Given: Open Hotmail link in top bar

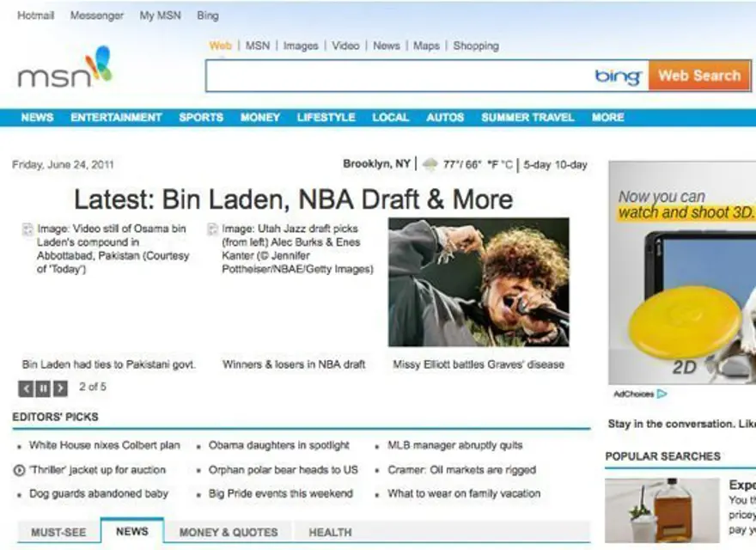Looking at the screenshot, I should pyautogui.click(x=36, y=15).
